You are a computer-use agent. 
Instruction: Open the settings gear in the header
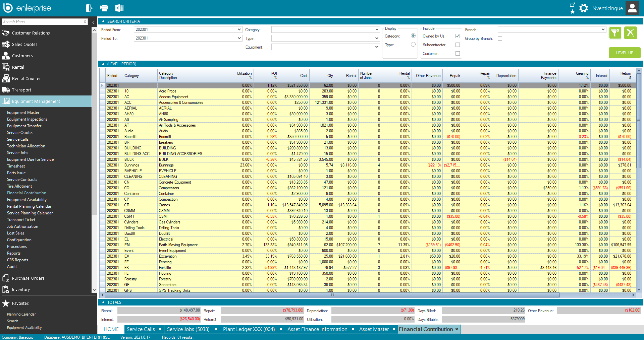(584, 8)
